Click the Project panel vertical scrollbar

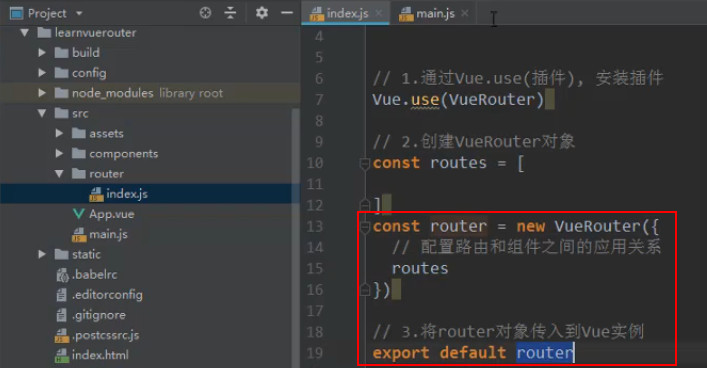coord(296,238)
